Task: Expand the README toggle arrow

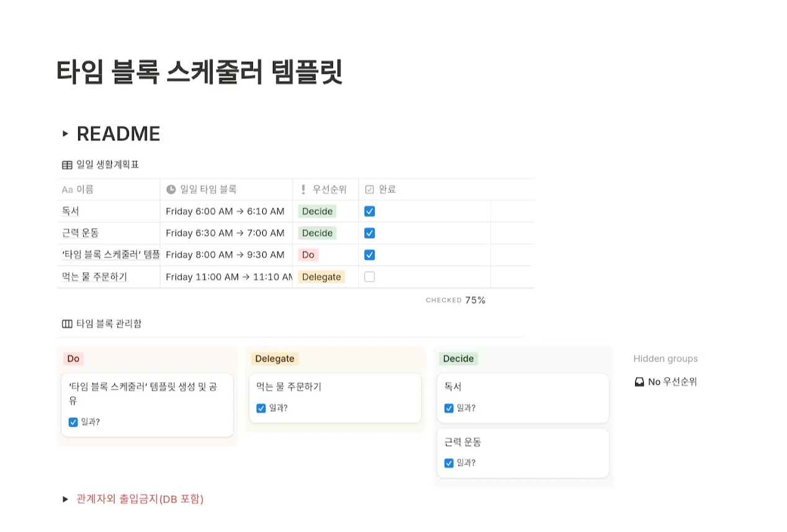Action: (x=65, y=134)
